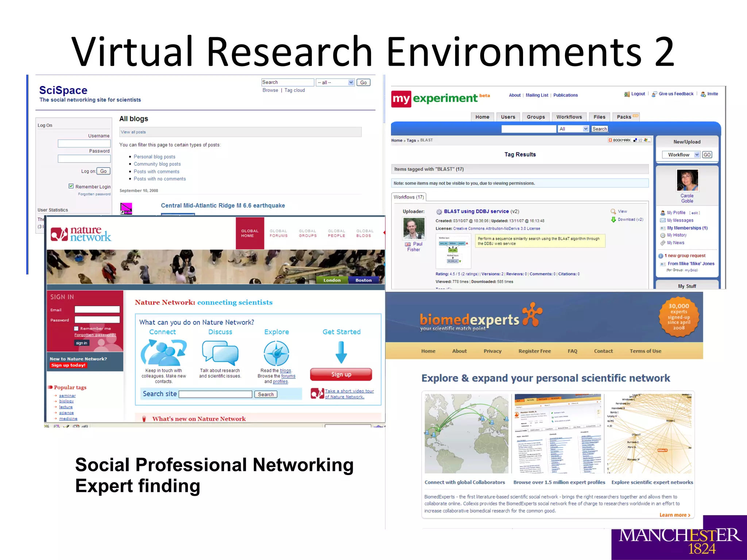Viewport: 747px width, 560px height.
Task: Click the scrollbar beside the SciSpace page
Action: pyautogui.click(x=384, y=98)
